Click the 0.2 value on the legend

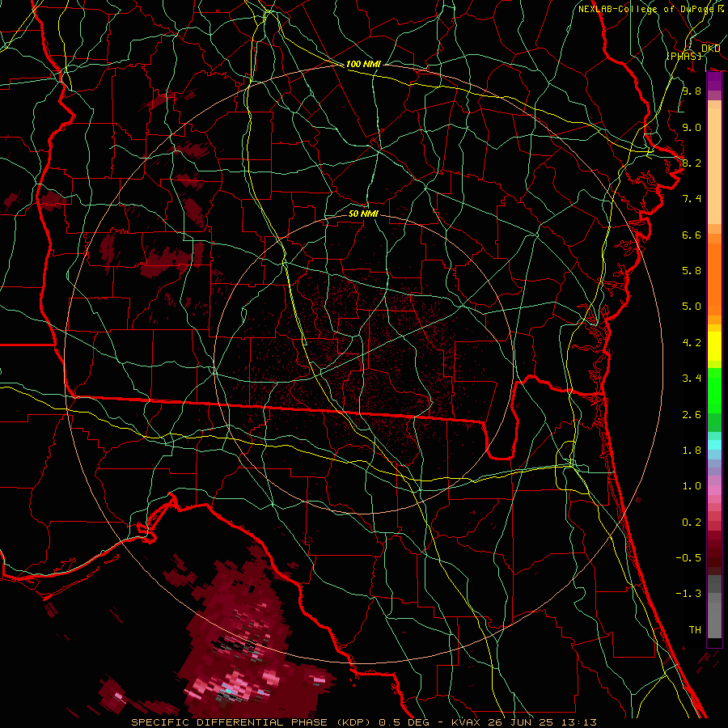click(x=692, y=523)
